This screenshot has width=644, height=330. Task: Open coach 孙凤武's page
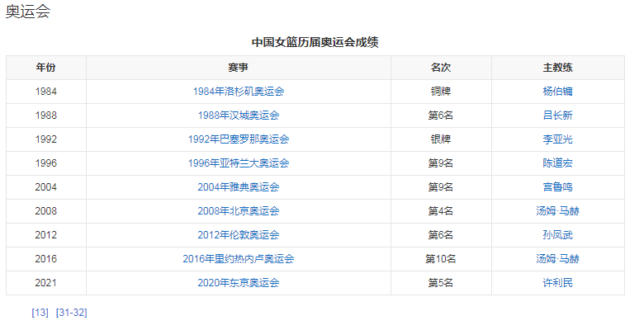click(557, 235)
